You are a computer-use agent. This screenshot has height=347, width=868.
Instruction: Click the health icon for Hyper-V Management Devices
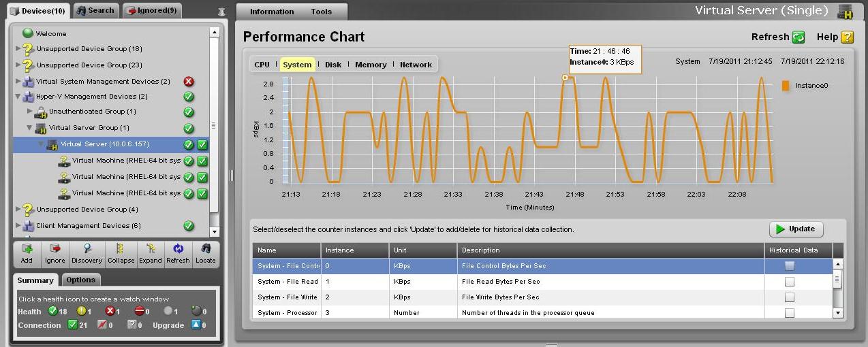(x=189, y=97)
